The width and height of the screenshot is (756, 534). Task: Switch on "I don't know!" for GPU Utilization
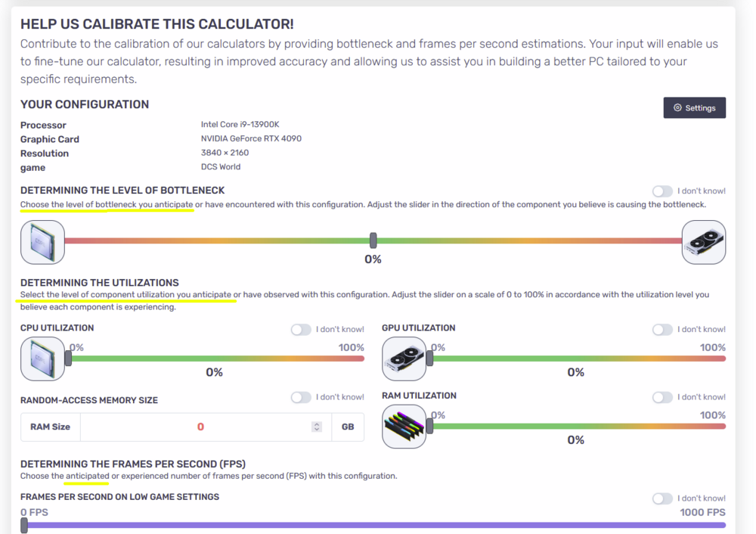click(x=662, y=330)
